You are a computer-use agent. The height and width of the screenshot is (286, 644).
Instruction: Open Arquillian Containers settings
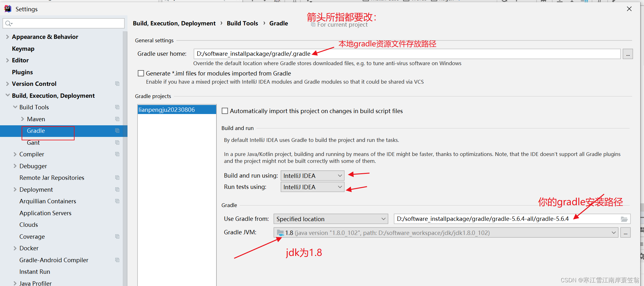[x=48, y=201]
